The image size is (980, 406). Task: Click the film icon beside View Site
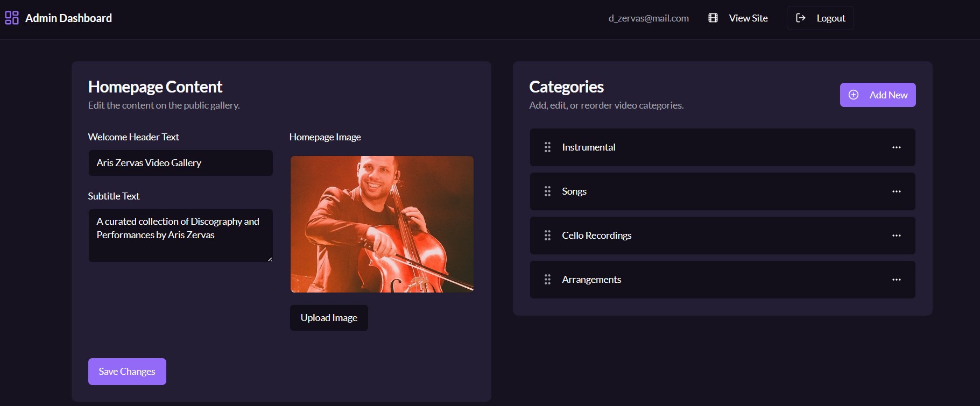point(713,18)
